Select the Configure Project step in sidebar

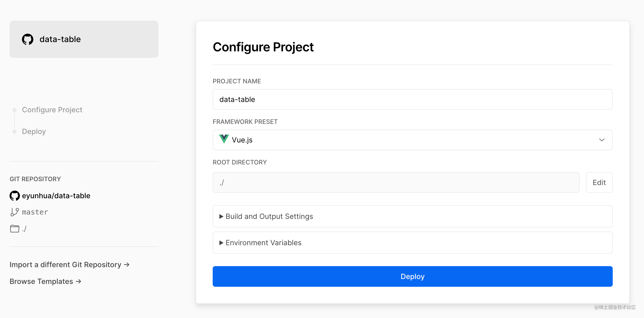(52, 110)
